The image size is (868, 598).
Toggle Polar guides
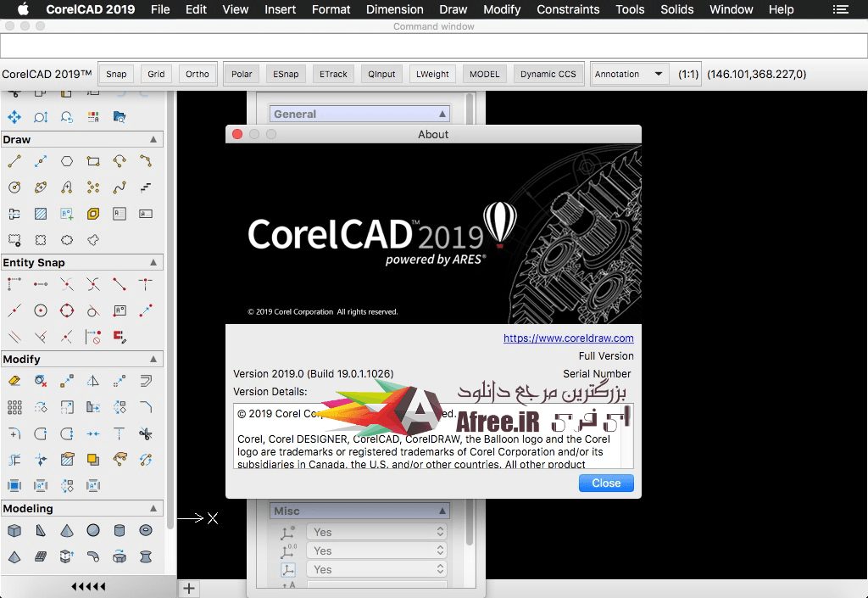pyautogui.click(x=242, y=74)
